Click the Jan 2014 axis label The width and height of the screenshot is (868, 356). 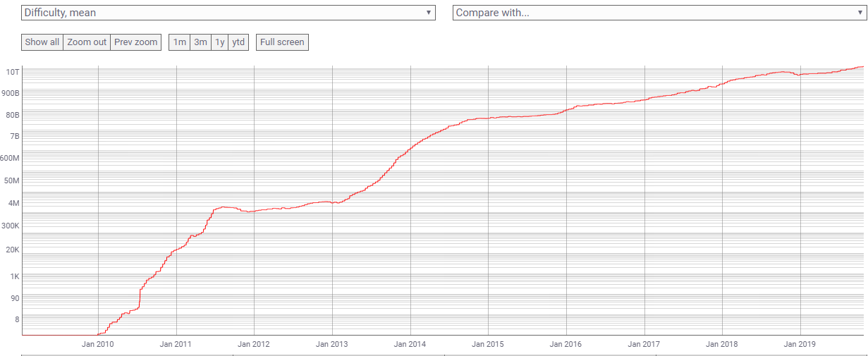[x=410, y=344]
